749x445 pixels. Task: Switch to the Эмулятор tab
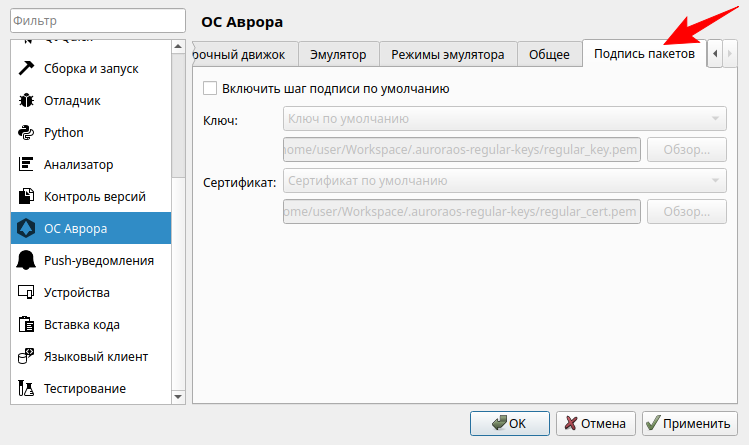tap(338, 54)
